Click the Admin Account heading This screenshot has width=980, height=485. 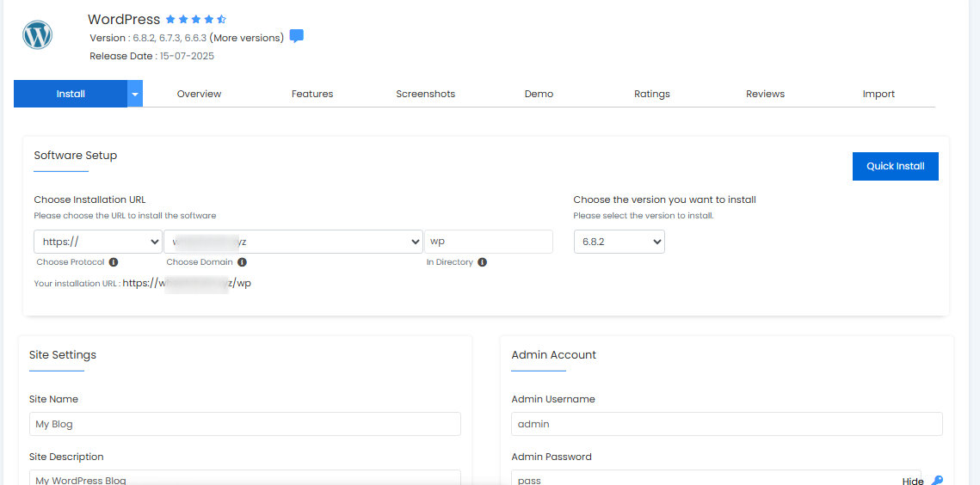coord(554,354)
